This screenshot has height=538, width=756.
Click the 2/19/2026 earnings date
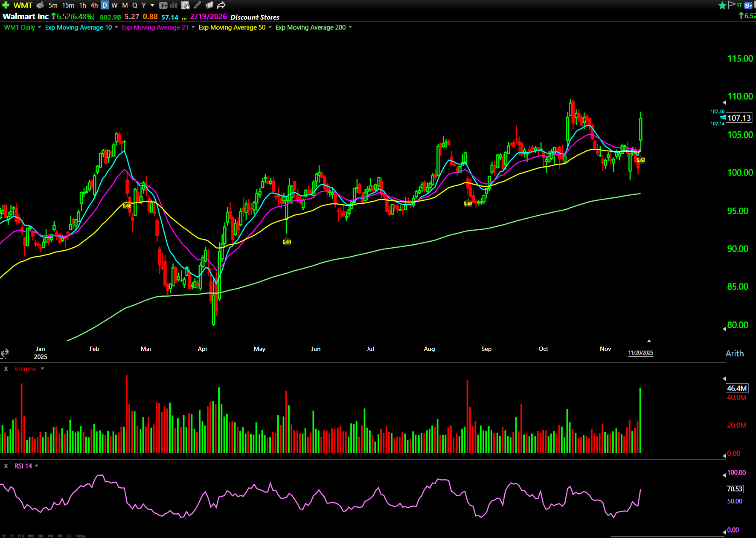(208, 17)
